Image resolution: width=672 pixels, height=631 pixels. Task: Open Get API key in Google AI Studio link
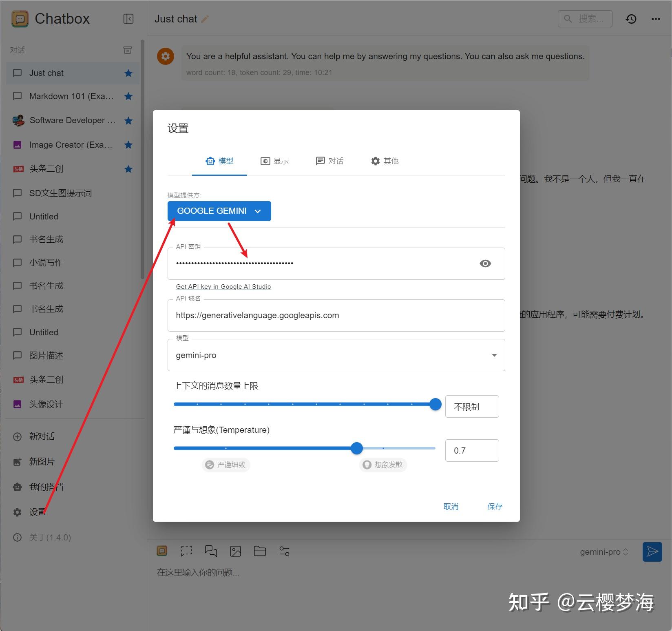(x=223, y=286)
